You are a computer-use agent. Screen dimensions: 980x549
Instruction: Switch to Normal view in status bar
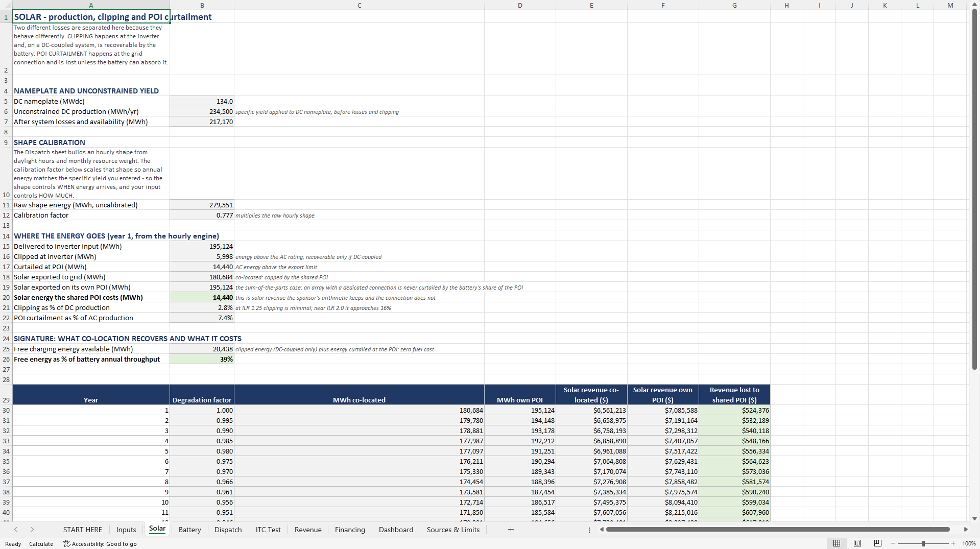click(836, 543)
